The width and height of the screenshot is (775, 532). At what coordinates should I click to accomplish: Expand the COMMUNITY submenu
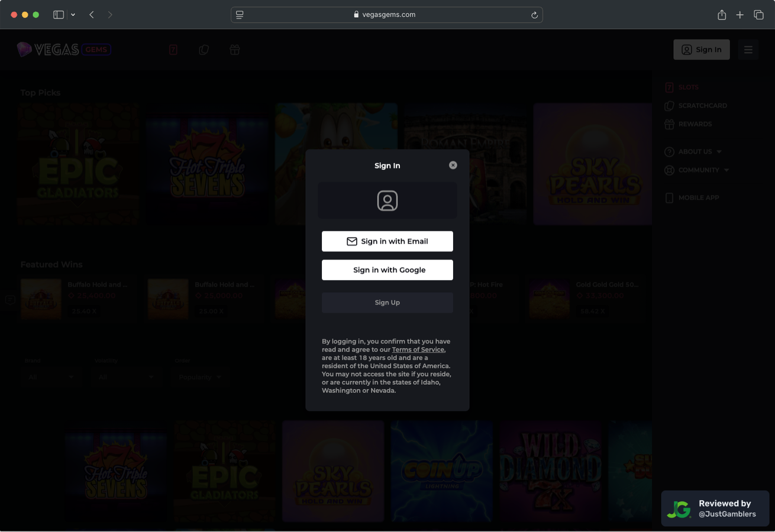(696, 170)
